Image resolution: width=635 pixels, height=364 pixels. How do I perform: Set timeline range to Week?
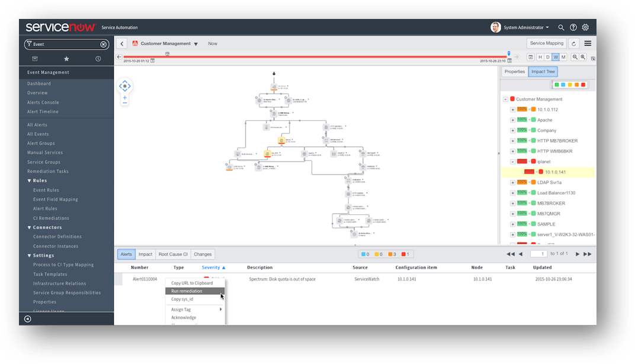(556, 57)
